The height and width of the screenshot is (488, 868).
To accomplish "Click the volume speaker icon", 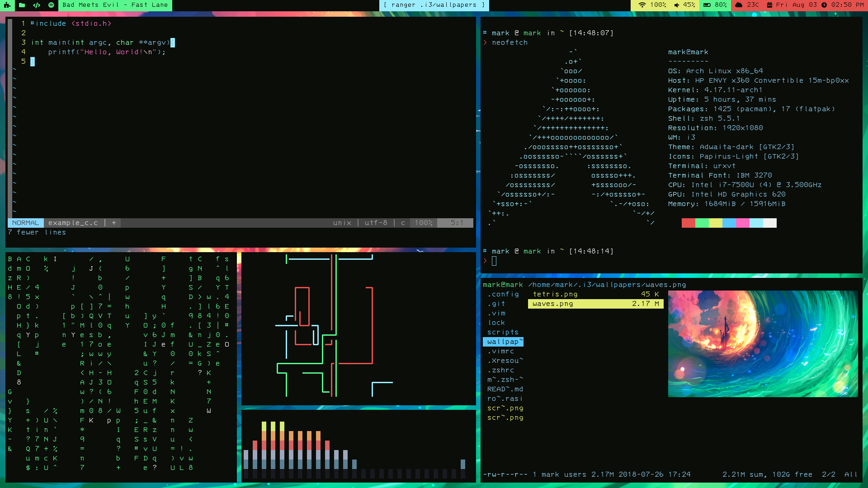I will (677, 5).
